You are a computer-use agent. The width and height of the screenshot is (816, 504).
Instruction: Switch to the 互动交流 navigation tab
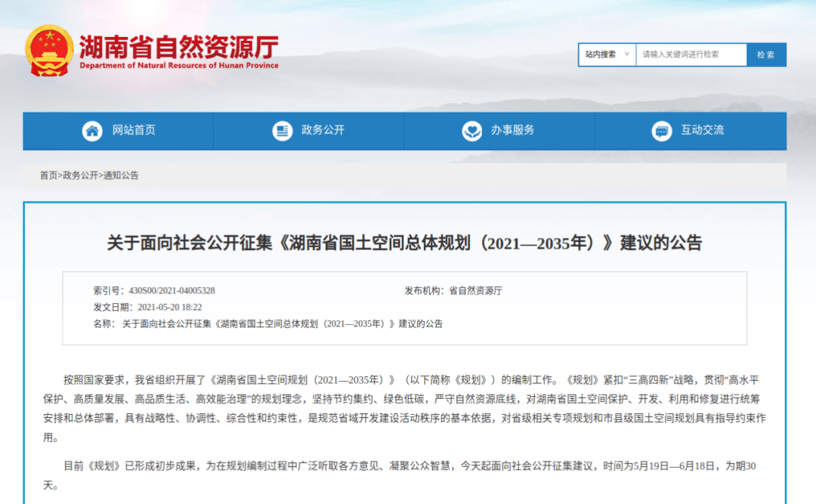click(x=702, y=131)
